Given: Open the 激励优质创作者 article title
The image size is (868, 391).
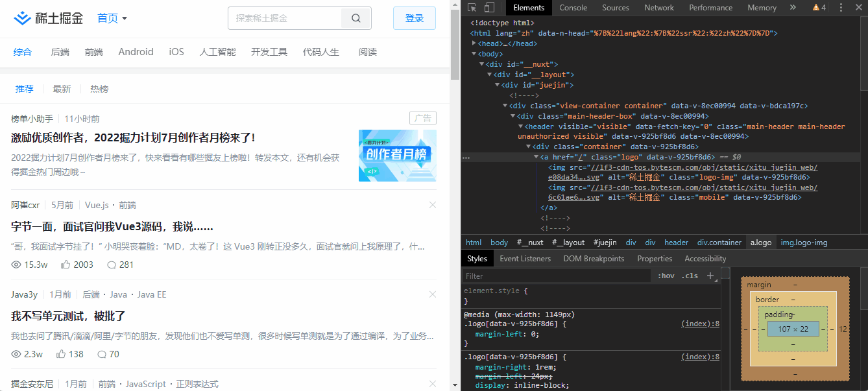Looking at the screenshot, I should (x=133, y=137).
